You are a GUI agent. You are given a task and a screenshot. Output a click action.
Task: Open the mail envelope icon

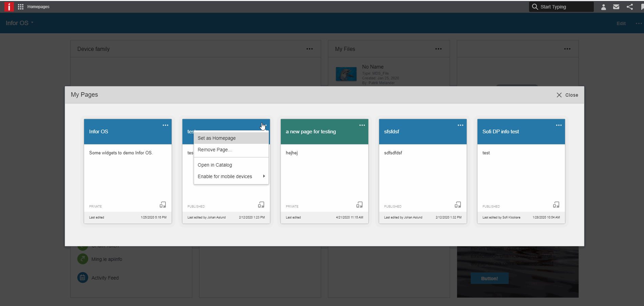click(616, 7)
